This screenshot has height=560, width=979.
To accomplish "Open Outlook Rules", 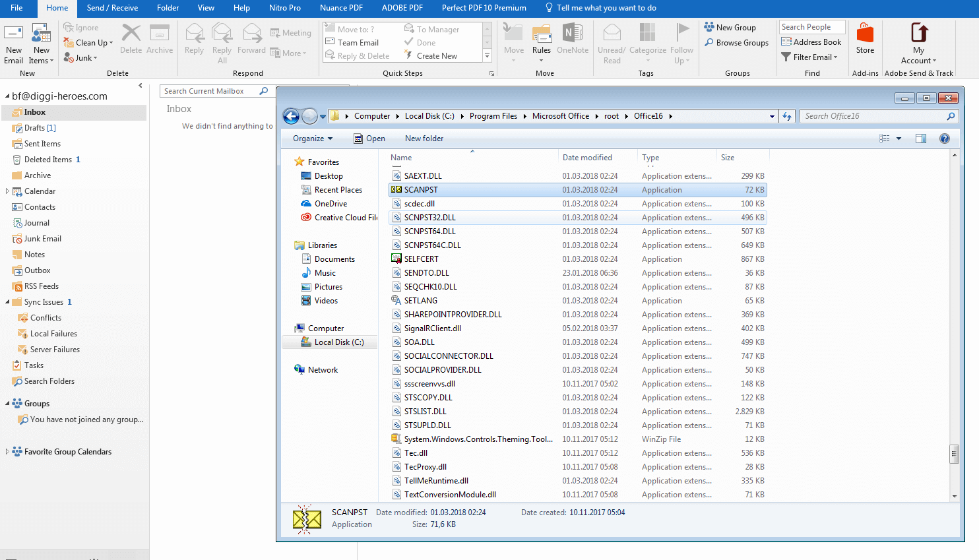I will (x=541, y=41).
